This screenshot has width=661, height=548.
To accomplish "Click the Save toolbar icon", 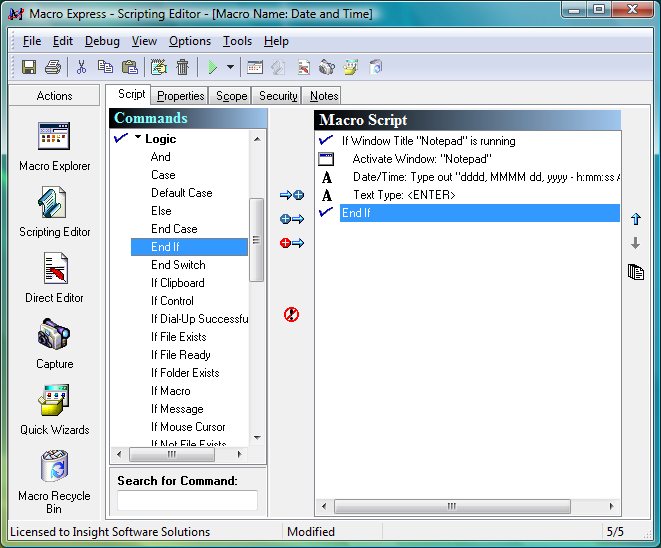I will pos(29,67).
